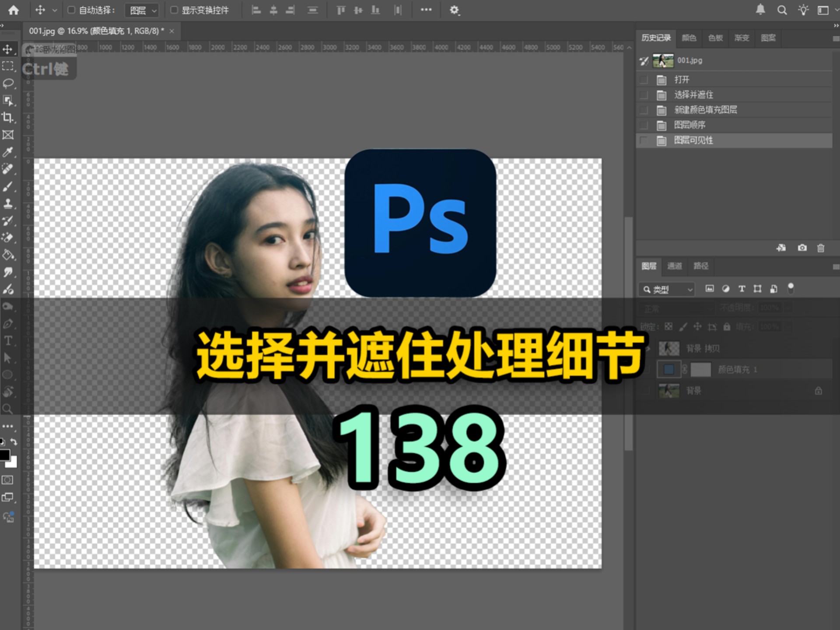840x630 pixels.
Task: Switch to the 色板 tab
Action: 715,38
